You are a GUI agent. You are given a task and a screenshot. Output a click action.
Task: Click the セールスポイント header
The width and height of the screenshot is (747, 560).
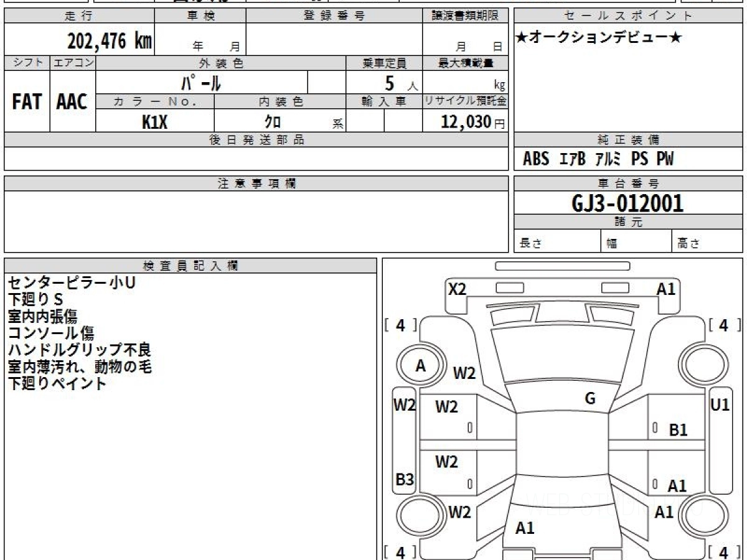tap(629, 16)
